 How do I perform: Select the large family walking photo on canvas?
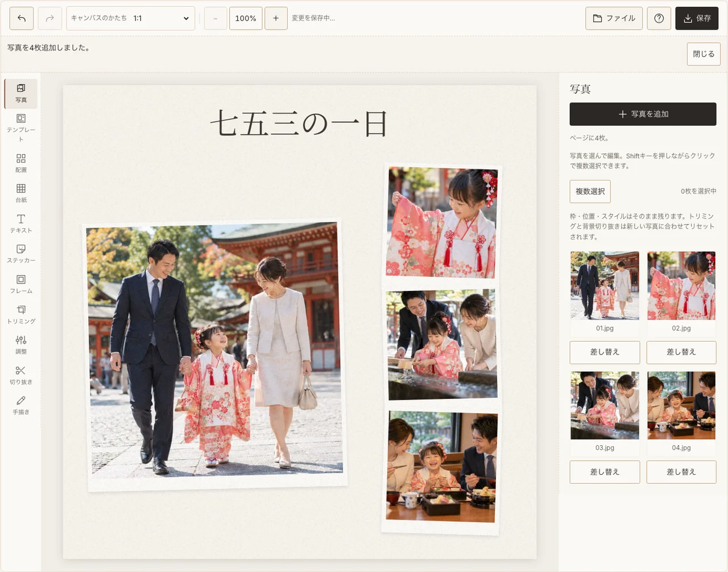tap(215, 355)
